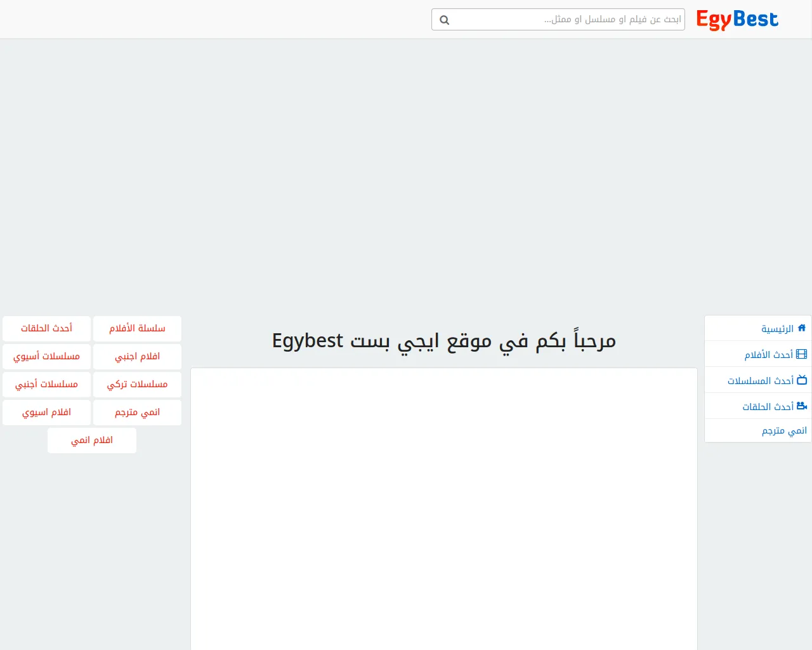Choose the red انمي مترجم category button
Image resolution: width=812 pixels, height=650 pixels.
137,412
